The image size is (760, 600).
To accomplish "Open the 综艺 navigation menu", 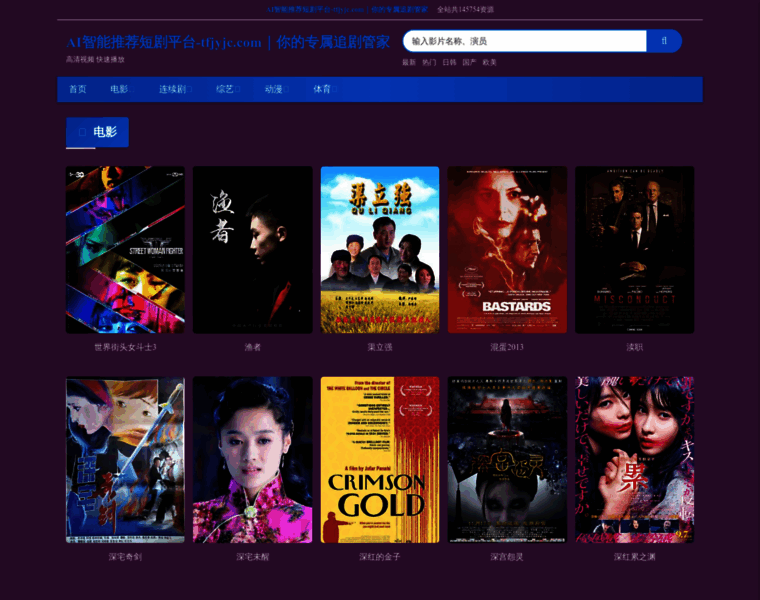I will coord(228,89).
